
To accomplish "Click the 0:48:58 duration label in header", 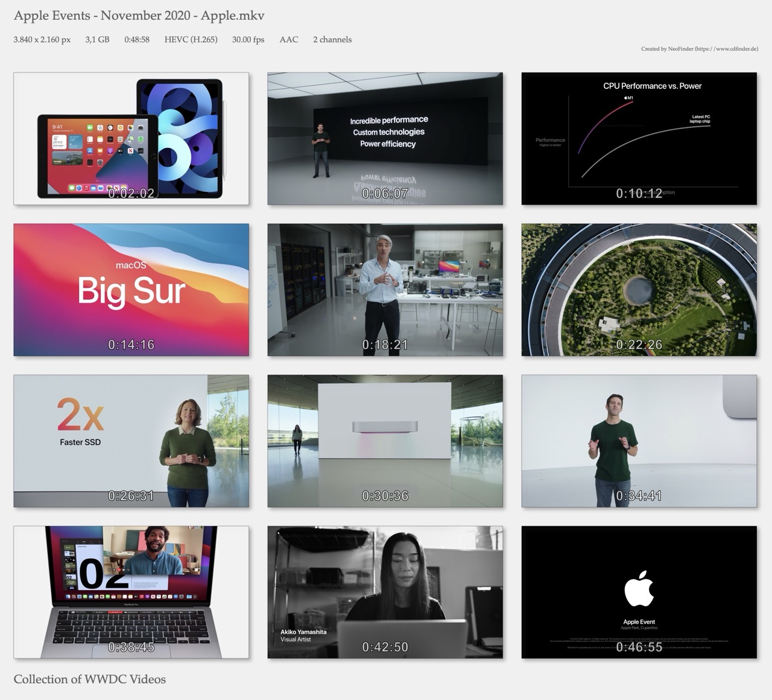I will pos(137,40).
